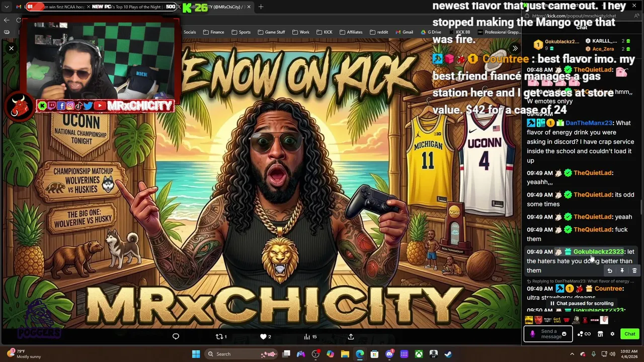The image size is (644, 362).
Task: Open the clock showing 10:02 AM
Action: [630, 354]
